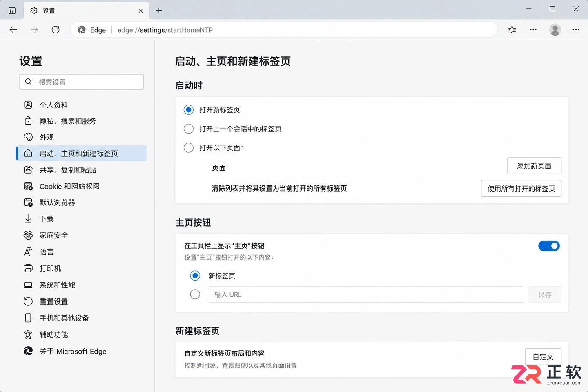
Task: Select 新标签页 home button option
Action: pyautogui.click(x=195, y=276)
